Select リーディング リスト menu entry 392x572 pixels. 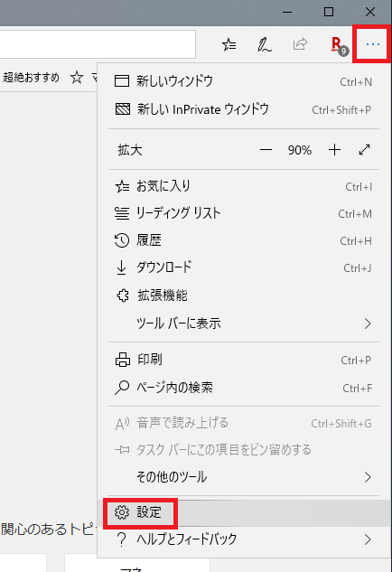tap(244, 213)
